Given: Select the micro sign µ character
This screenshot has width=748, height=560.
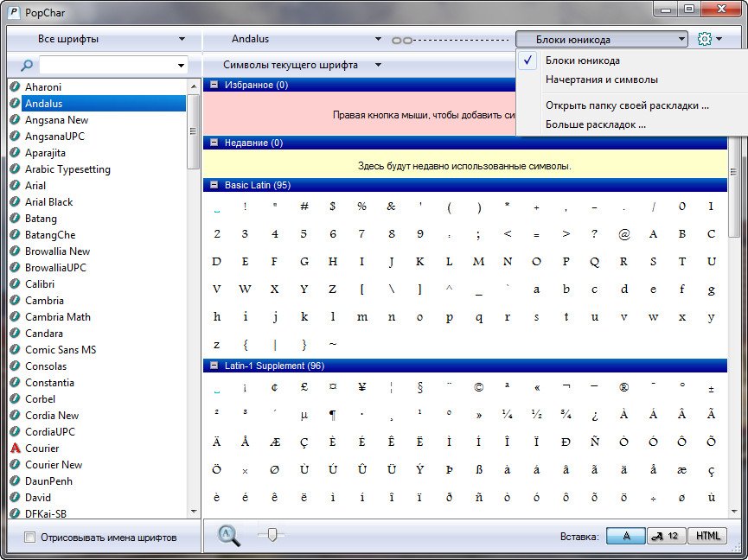Looking at the screenshot, I should coord(304,416).
